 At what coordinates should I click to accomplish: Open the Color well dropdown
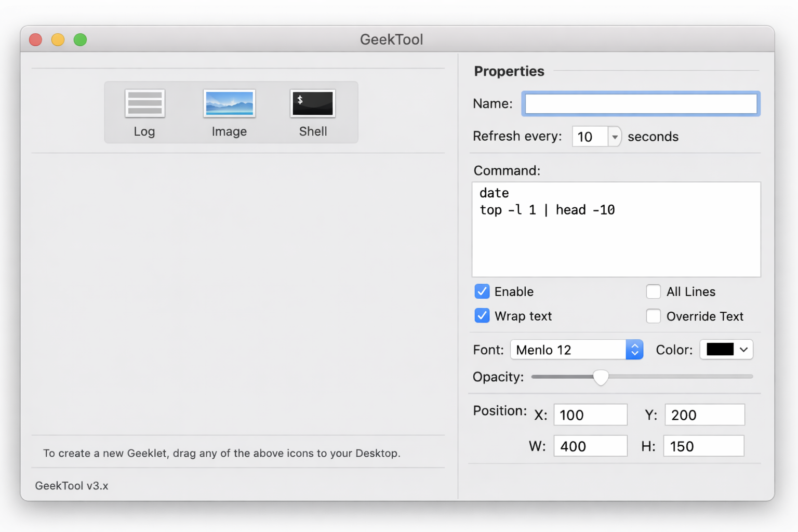(x=726, y=350)
